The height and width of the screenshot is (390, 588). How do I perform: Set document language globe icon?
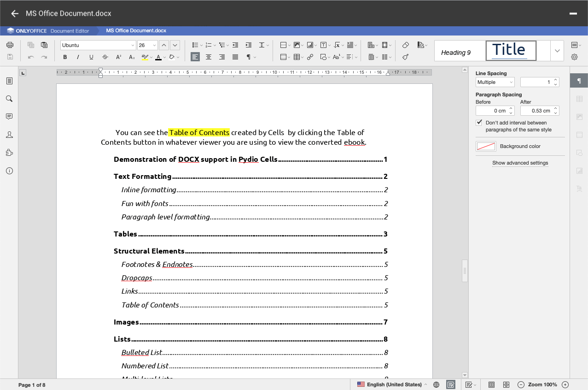point(437,384)
